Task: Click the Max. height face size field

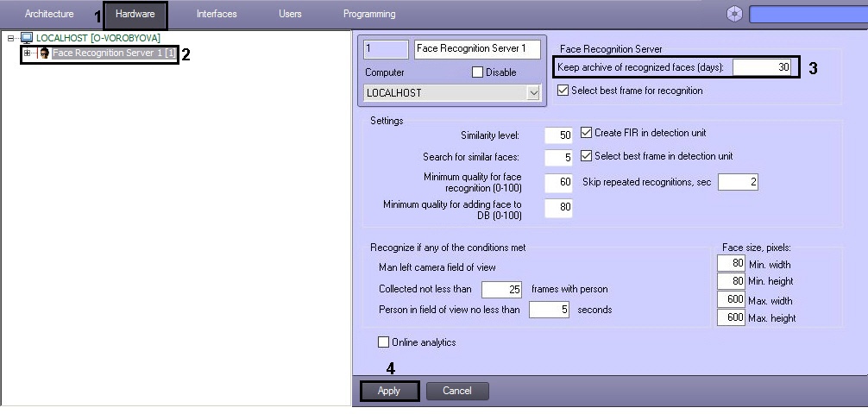Action: pos(732,317)
